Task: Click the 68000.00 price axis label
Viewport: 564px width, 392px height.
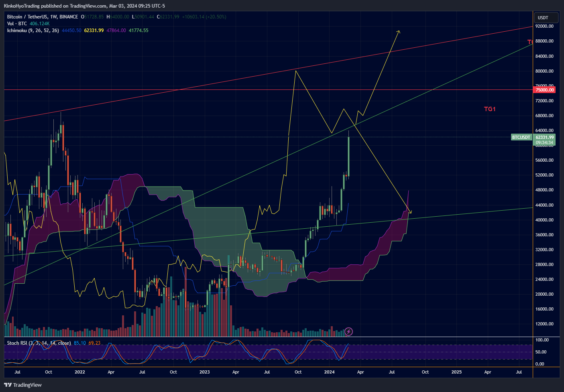Action: coord(545,116)
